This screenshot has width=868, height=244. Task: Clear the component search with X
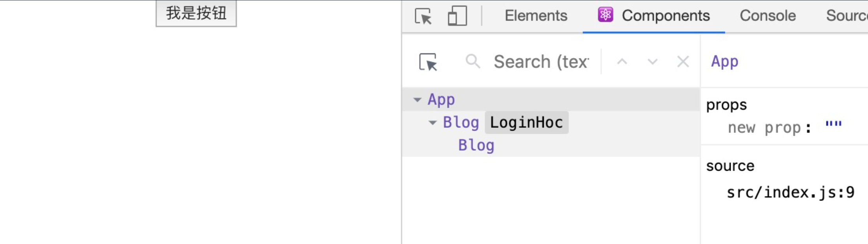point(683,62)
